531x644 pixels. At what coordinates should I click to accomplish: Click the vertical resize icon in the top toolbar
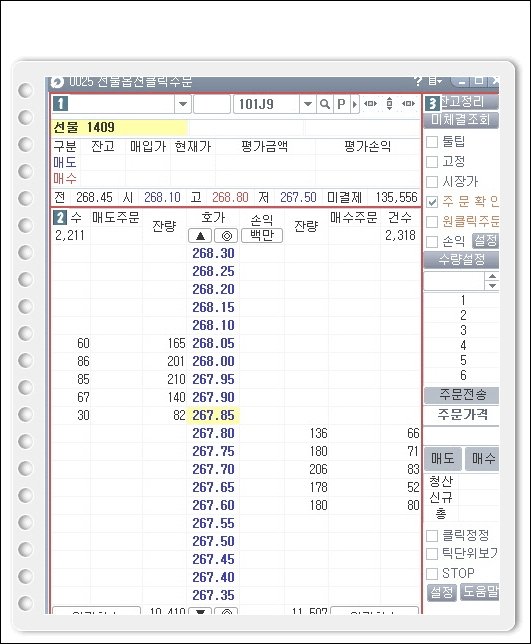click(x=389, y=104)
